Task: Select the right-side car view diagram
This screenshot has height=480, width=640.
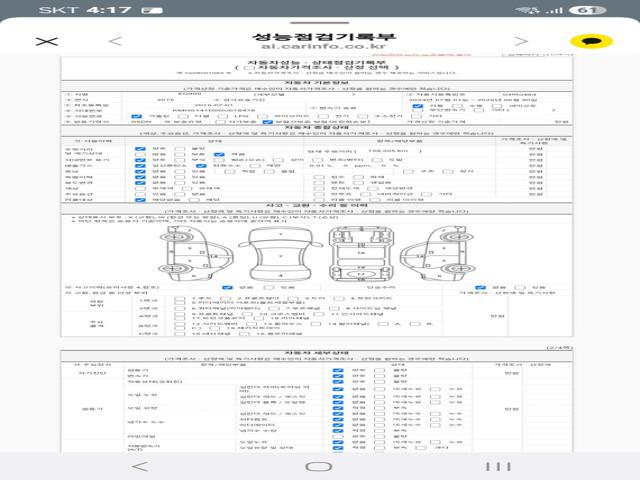Action: coord(438,254)
